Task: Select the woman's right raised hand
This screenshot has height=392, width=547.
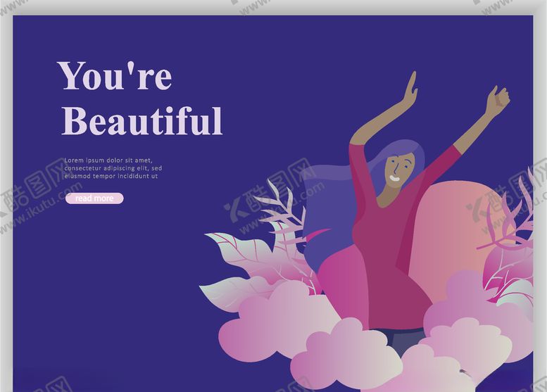Action: pyautogui.click(x=497, y=101)
